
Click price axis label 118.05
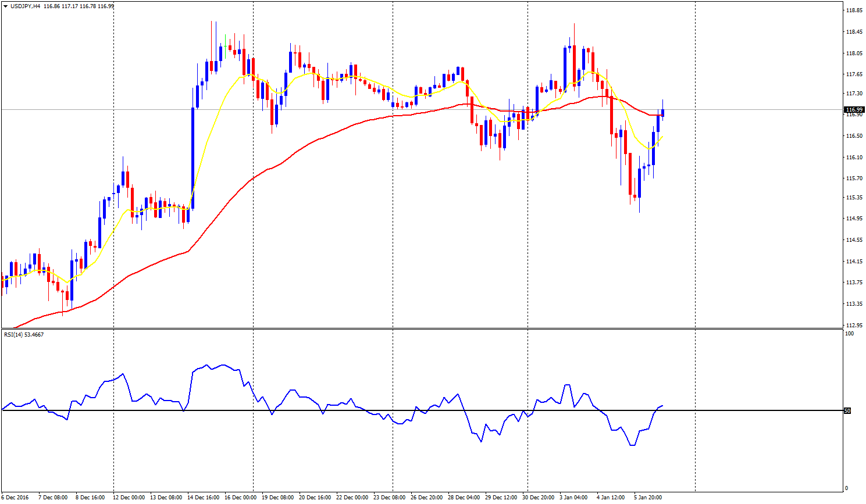854,53
